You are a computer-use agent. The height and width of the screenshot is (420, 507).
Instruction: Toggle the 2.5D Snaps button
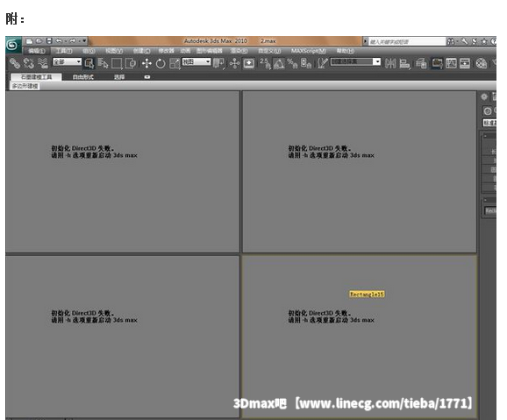pos(265,63)
